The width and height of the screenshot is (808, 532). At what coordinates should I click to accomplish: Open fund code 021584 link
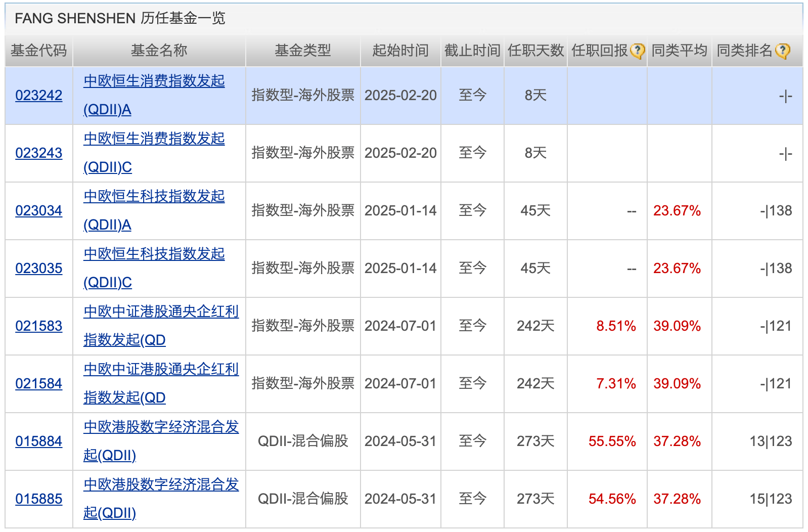(39, 383)
